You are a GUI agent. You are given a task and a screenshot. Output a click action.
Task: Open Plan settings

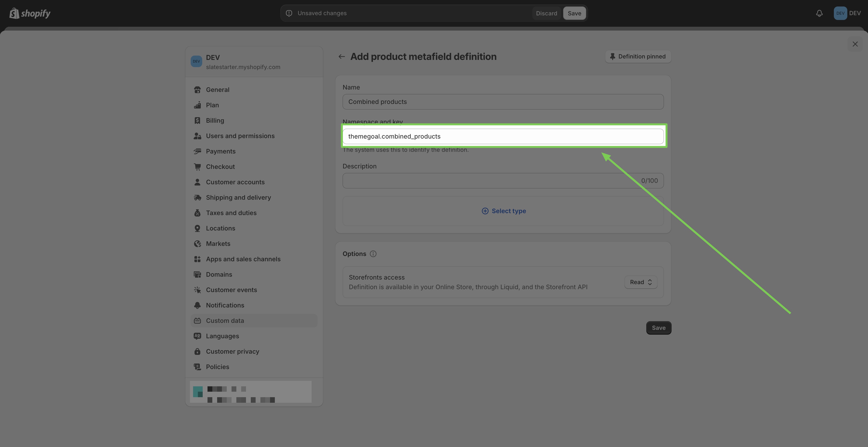pyautogui.click(x=254, y=105)
